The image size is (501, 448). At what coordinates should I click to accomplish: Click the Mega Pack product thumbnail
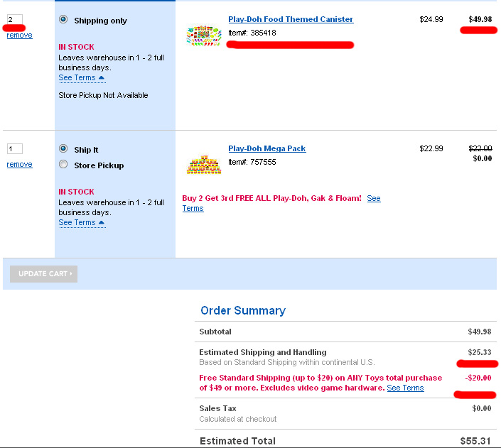tap(204, 165)
